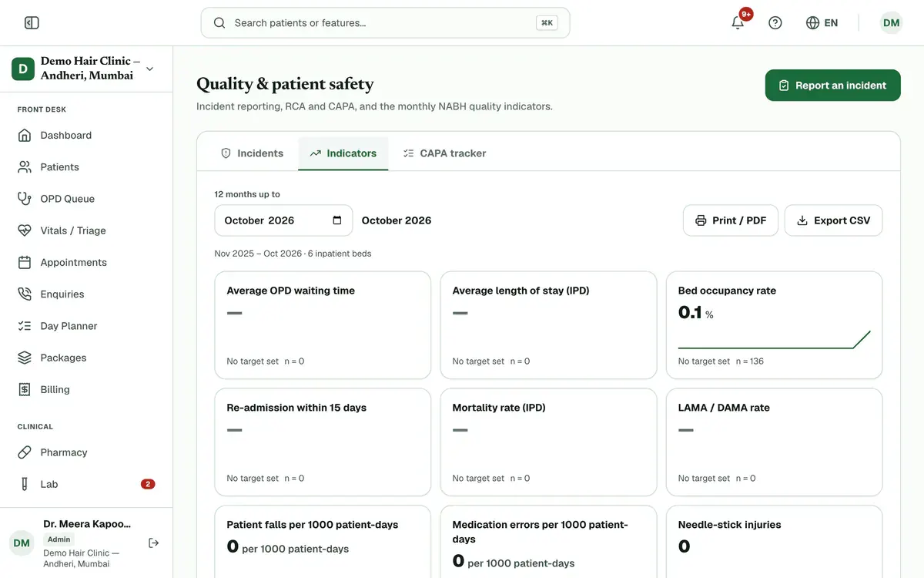Image resolution: width=924 pixels, height=578 pixels.
Task: Click the Admin role badge
Action: (59, 539)
